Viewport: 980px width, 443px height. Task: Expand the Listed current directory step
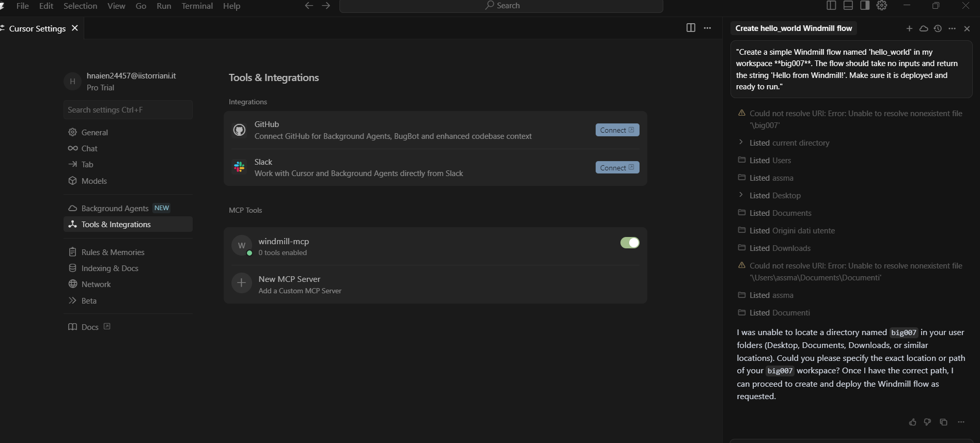click(x=741, y=142)
